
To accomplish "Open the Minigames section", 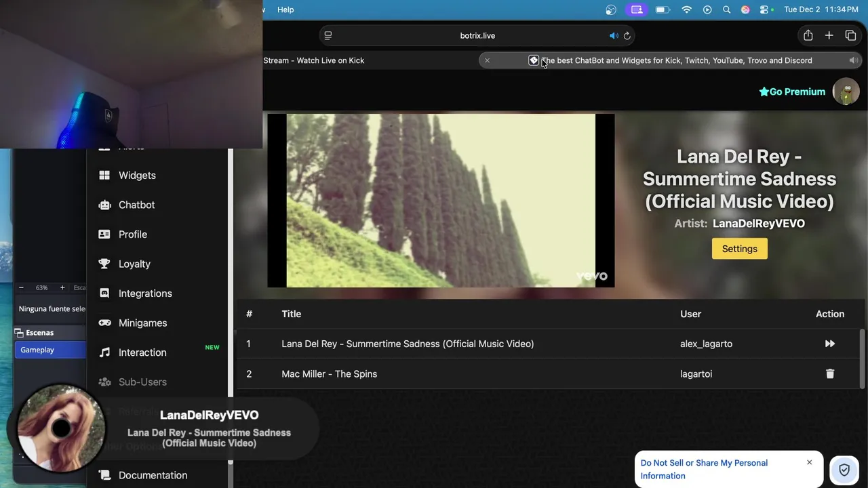I will pyautogui.click(x=142, y=323).
